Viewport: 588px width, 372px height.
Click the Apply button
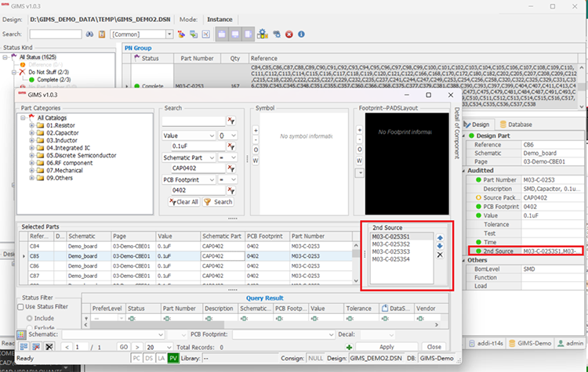coord(387,347)
